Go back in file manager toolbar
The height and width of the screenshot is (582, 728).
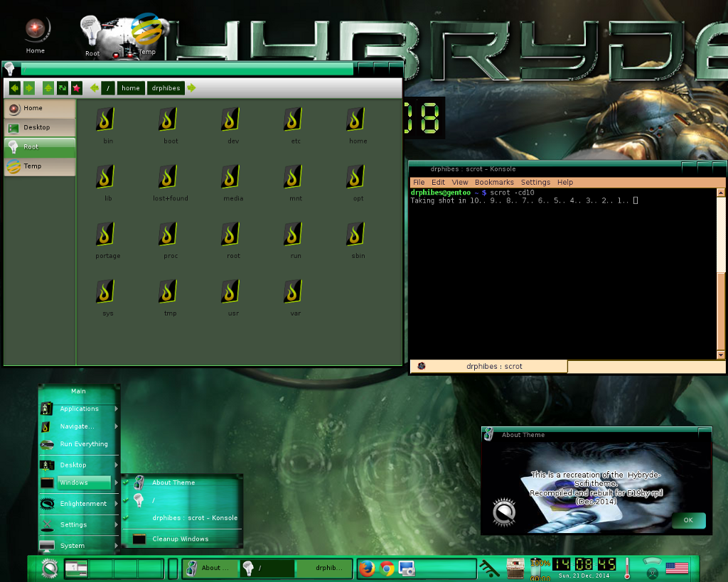pyautogui.click(x=14, y=87)
